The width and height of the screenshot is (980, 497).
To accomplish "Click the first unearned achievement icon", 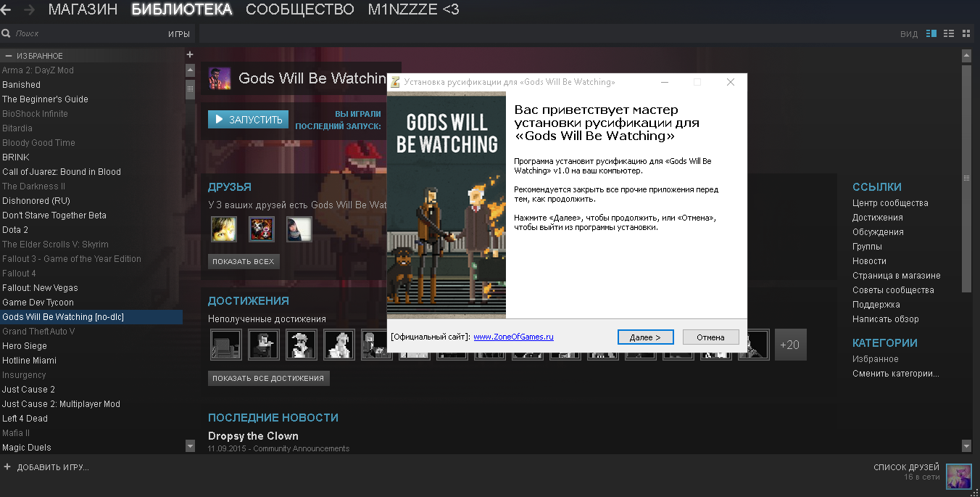I will click(225, 345).
